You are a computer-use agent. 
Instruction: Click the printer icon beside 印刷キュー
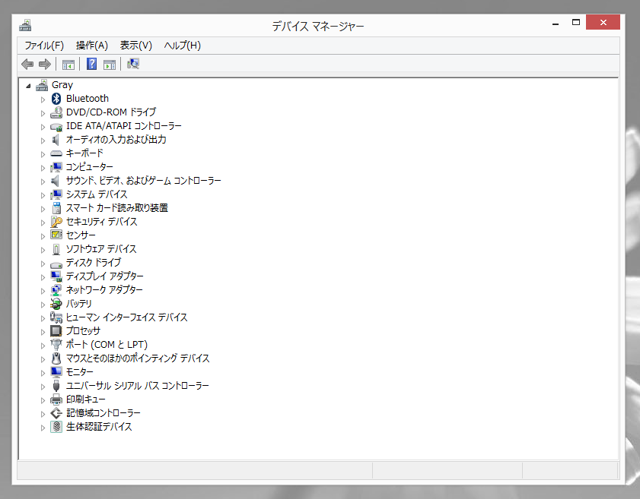tap(56, 399)
